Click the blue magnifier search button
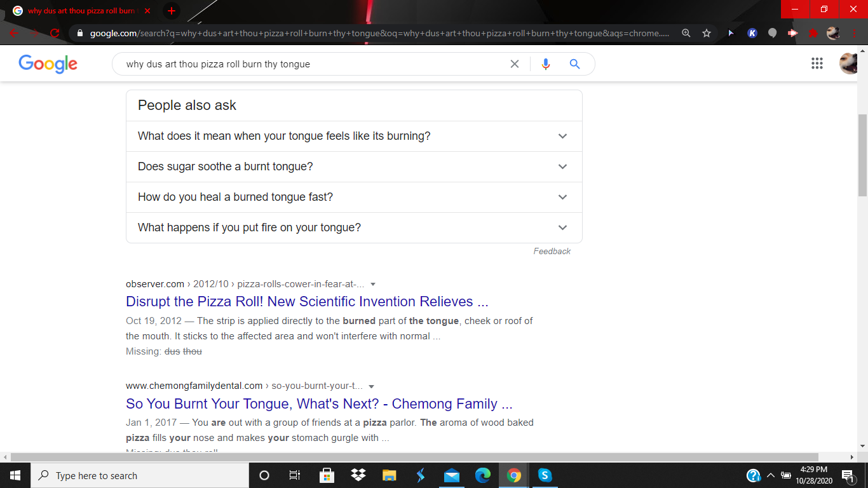The height and width of the screenshot is (488, 868). tap(574, 64)
